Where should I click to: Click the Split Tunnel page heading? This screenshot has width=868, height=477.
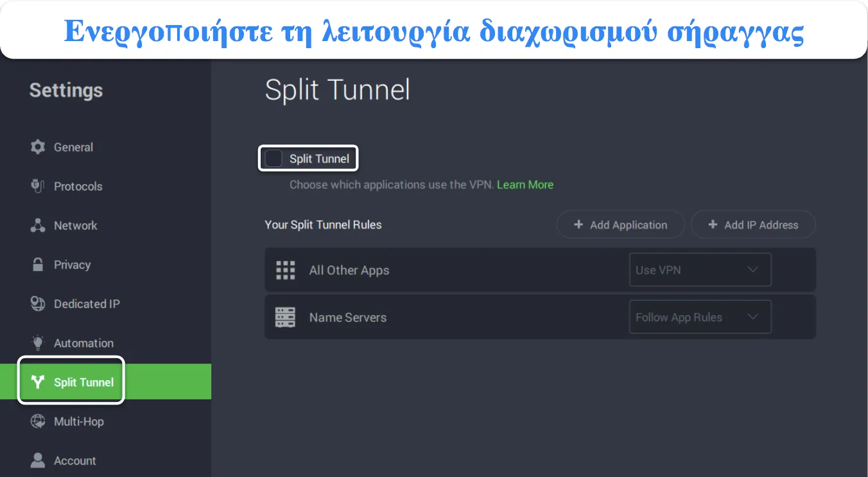tap(337, 90)
